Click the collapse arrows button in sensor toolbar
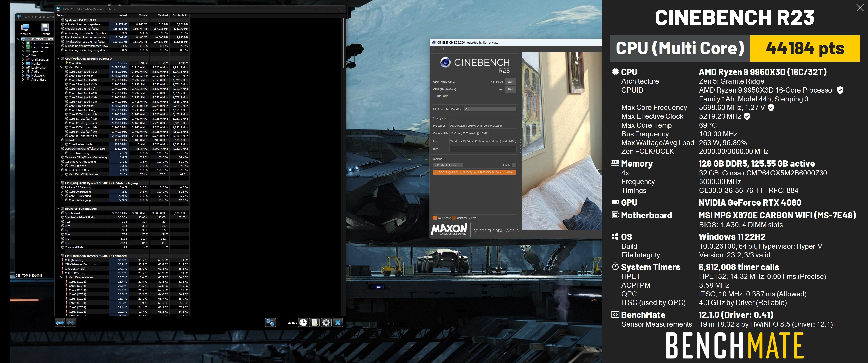This screenshot has width=868, height=363. tap(71, 323)
